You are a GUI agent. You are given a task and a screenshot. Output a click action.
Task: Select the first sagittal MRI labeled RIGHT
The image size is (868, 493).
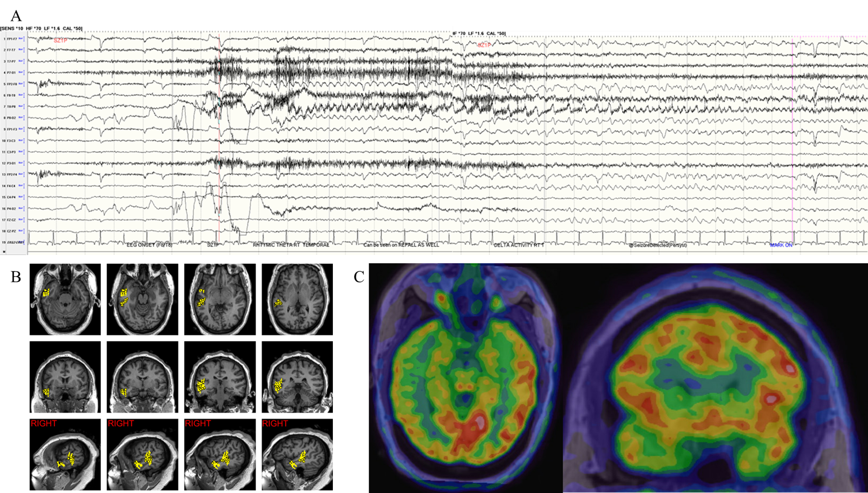(65, 456)
